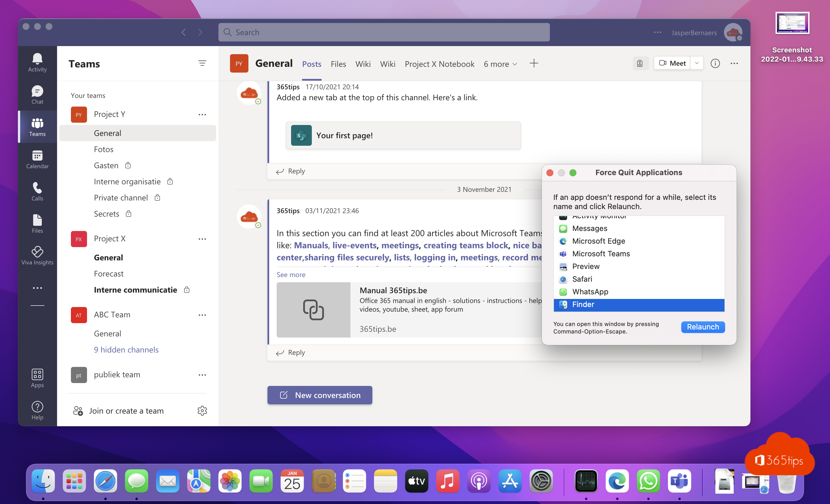Toggle Private channel lock icon
Image resolution: width=830 pixels, height=504 pixels.
coord(156,197)
